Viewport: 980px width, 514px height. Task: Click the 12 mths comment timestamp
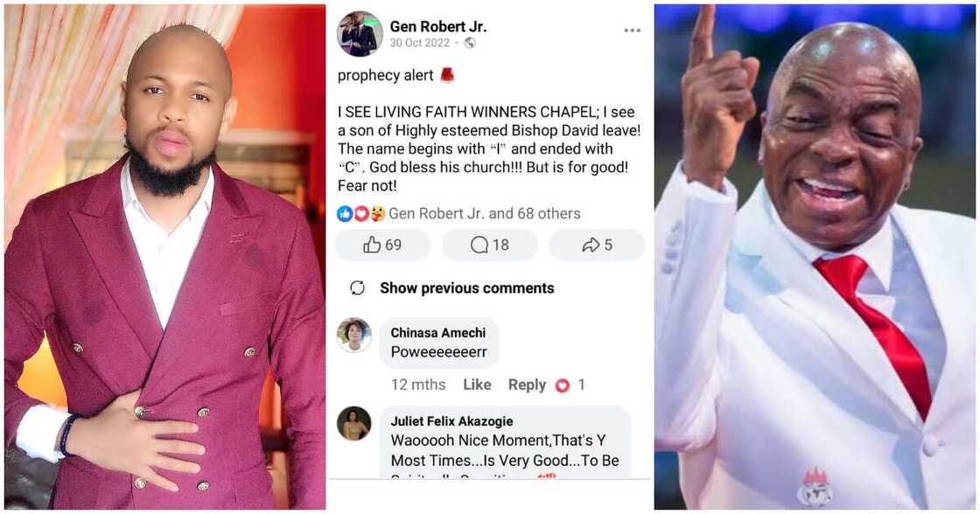tap(417, 385)
